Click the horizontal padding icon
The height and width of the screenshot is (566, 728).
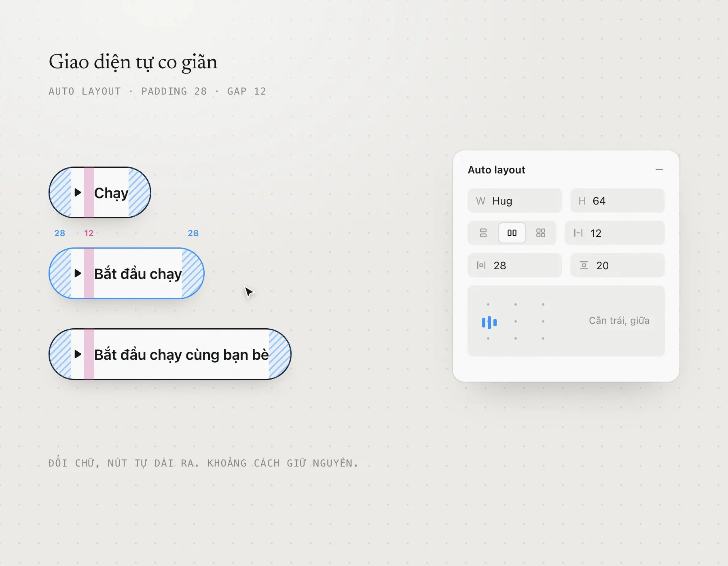[481, 265]
